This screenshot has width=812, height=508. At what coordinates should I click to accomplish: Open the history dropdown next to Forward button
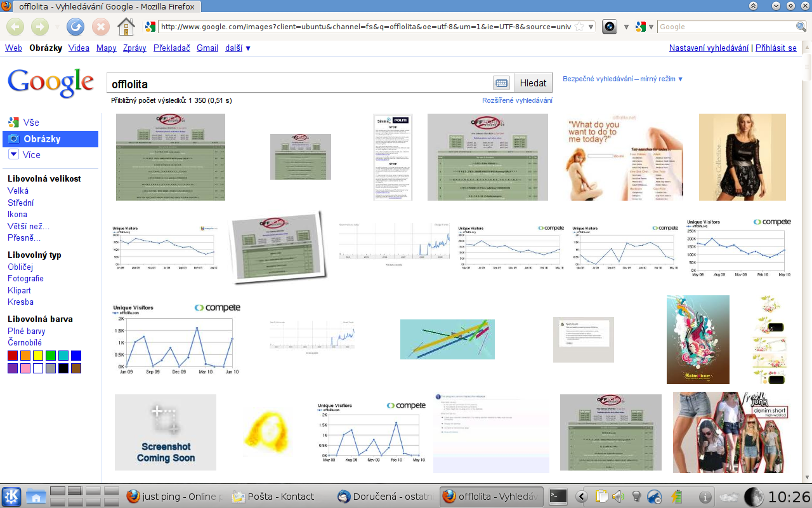[56, 27]
